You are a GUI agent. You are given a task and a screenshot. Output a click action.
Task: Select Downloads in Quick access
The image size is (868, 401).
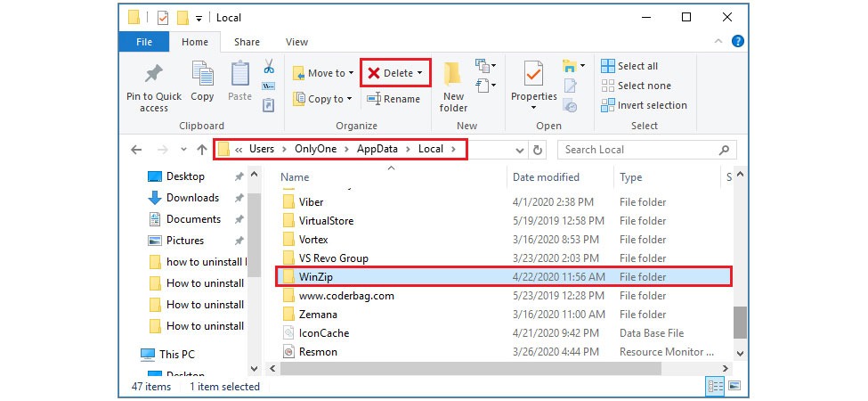click(x=192, y=198)
